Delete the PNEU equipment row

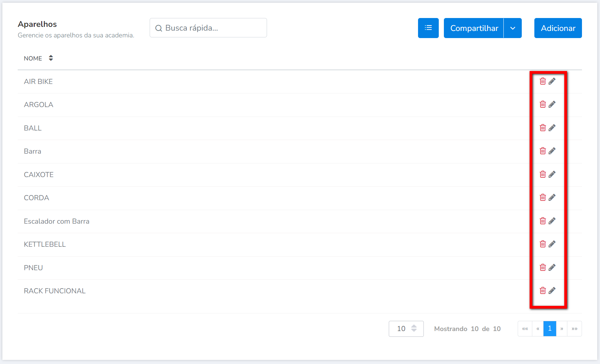click(543, 267)
